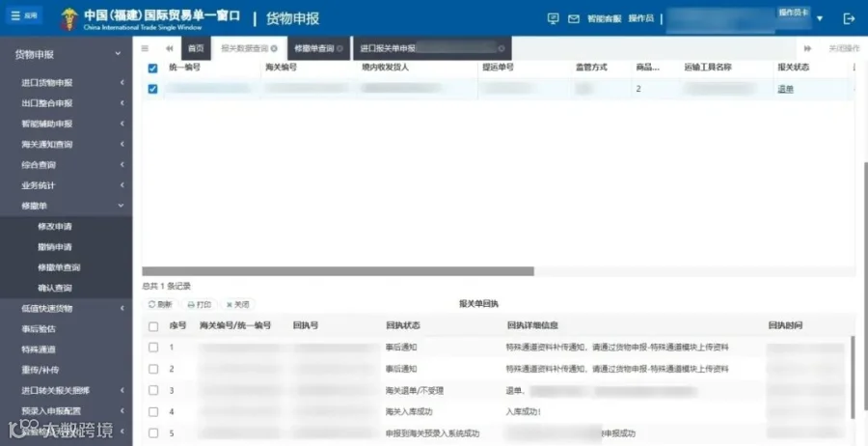Sort by the 统一编号 column header

coord(184,67)
